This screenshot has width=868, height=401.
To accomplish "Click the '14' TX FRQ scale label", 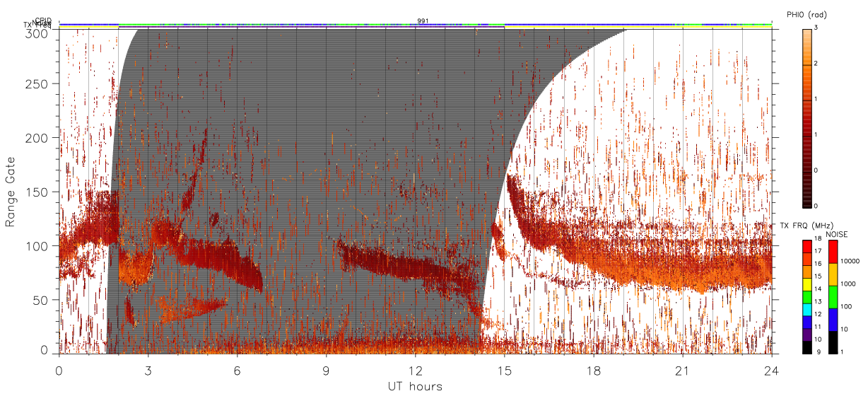I will point(819,289).
